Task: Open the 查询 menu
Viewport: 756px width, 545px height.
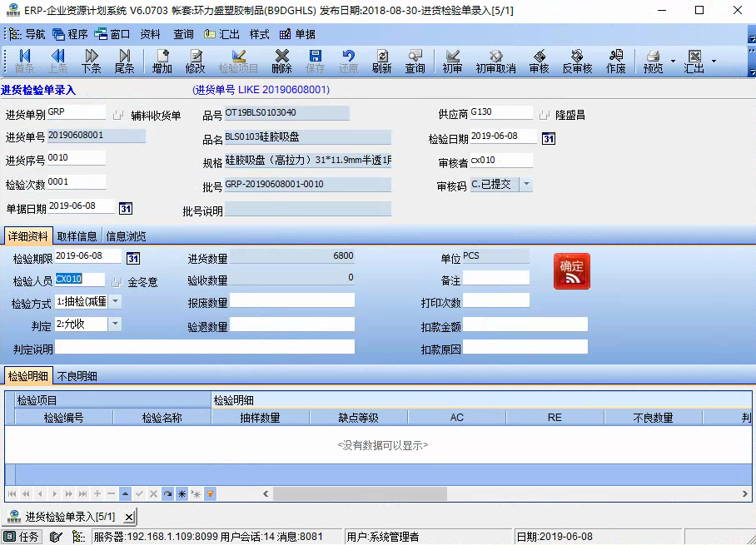Action: (x=184, y=34)
